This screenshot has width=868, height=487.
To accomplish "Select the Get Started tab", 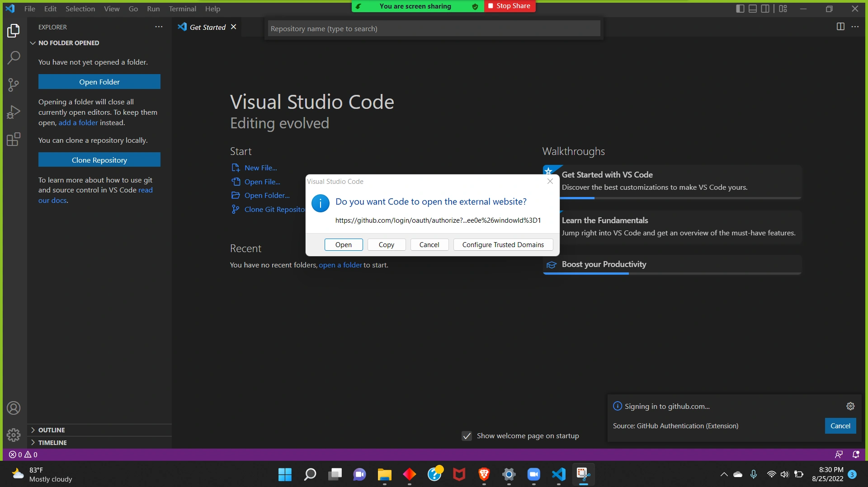I will click(x=207, y=27).
